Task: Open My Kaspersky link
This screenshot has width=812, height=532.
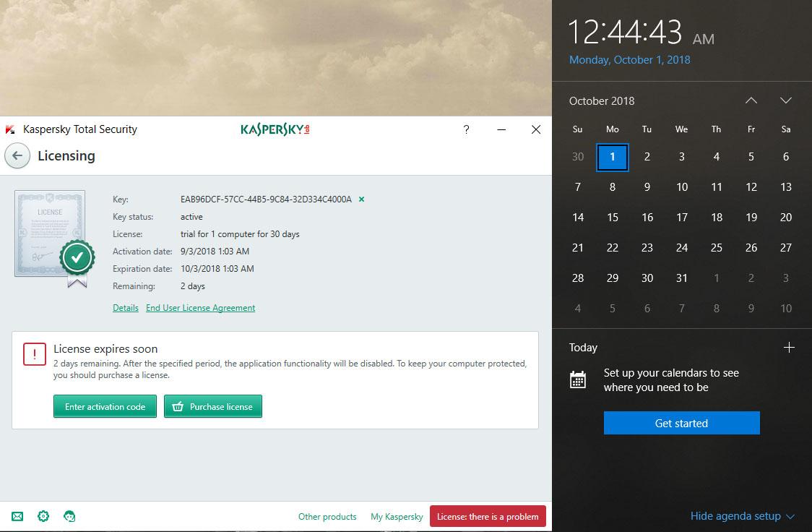Action: [x=397, y=517]
